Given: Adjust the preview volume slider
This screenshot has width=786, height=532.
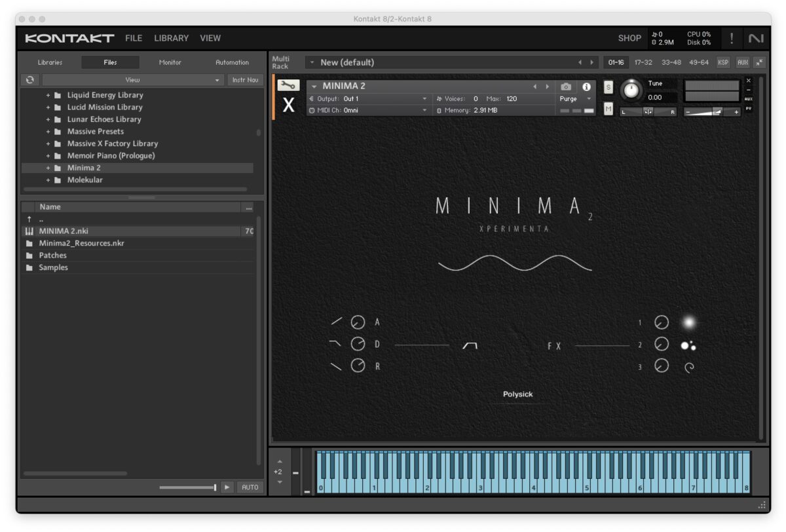Looking at the screenshot, I should pos(188,487).
